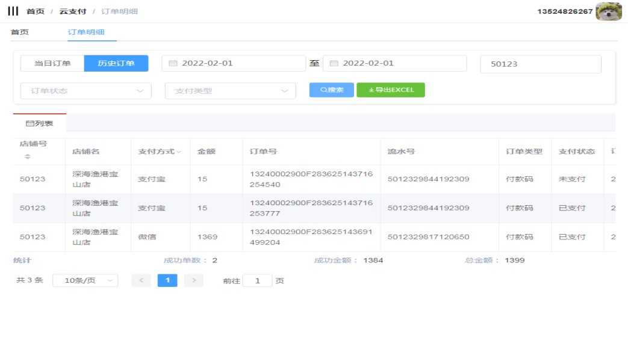Viewport: 628px width, 364px height.
Task: Click the 前往 page number input box
Action: (x=257, y=280)
